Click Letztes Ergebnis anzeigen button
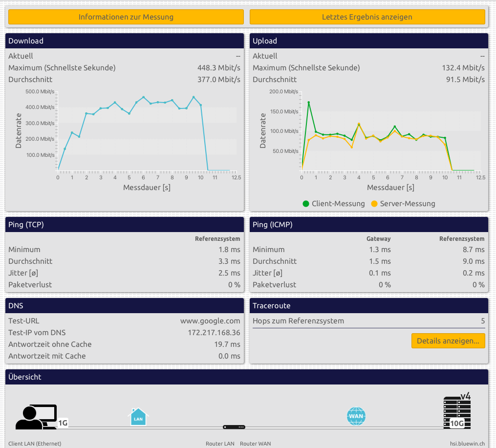The height and width of the screenshot is (448, 496). (367, 17)
